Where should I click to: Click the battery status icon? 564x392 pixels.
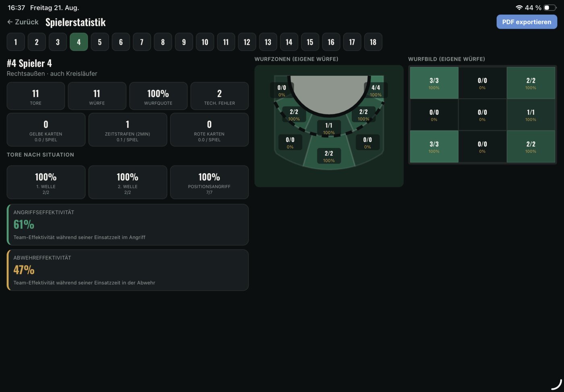550,8
